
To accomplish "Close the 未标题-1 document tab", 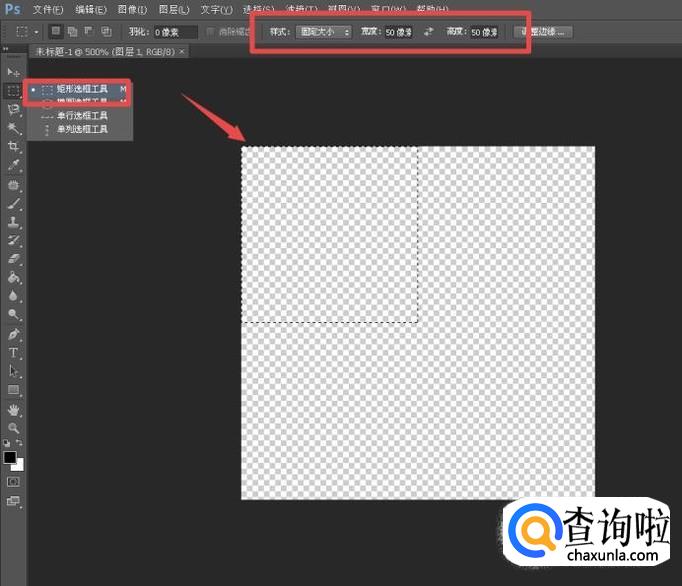I will pyautogui.click(x=182, y=51).
